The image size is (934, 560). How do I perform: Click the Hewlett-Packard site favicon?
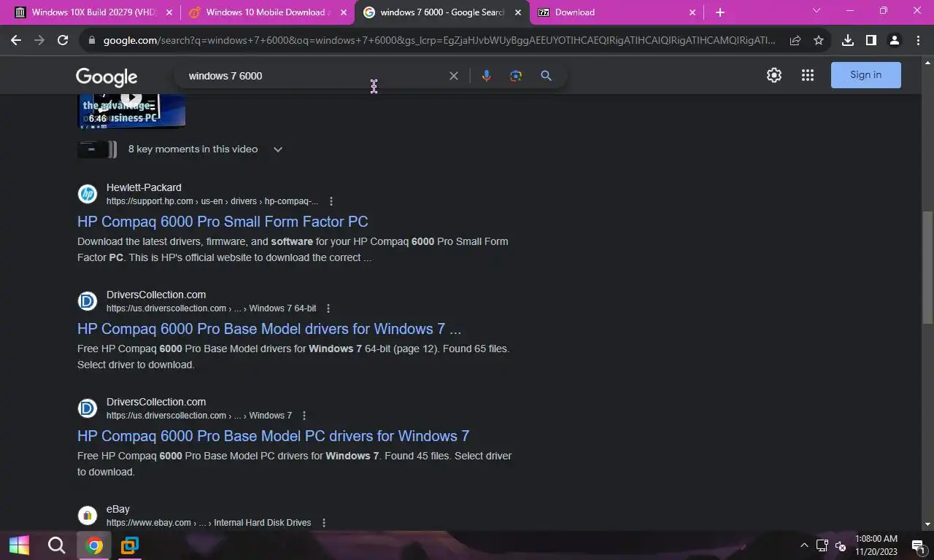pyautogui.click(x=88, y=194)
